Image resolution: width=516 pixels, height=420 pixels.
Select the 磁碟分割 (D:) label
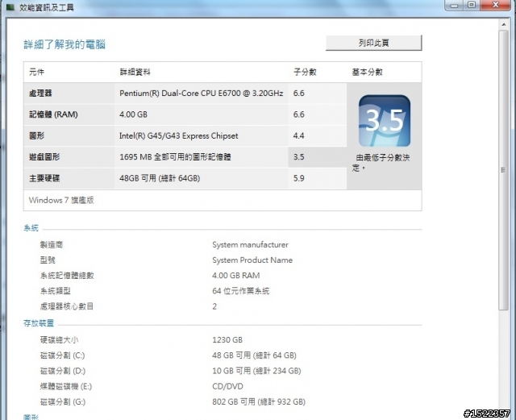click(63, 371)
